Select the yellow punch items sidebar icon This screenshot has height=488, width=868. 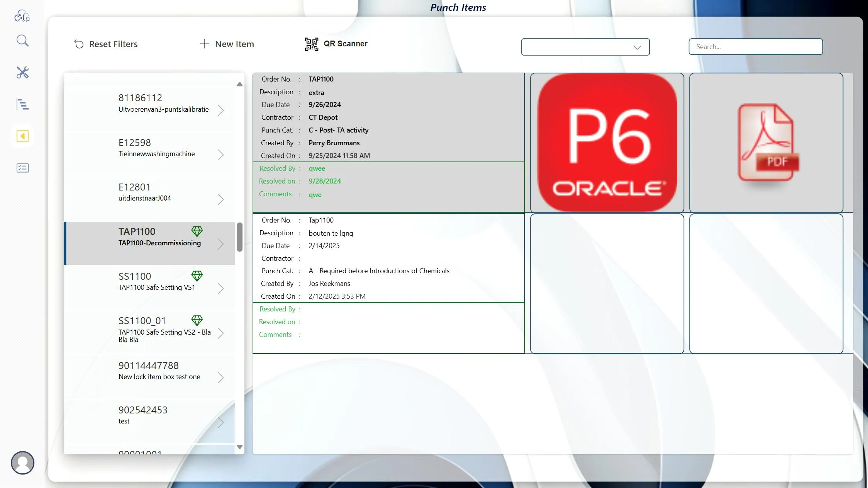click(x=22, y=136)
